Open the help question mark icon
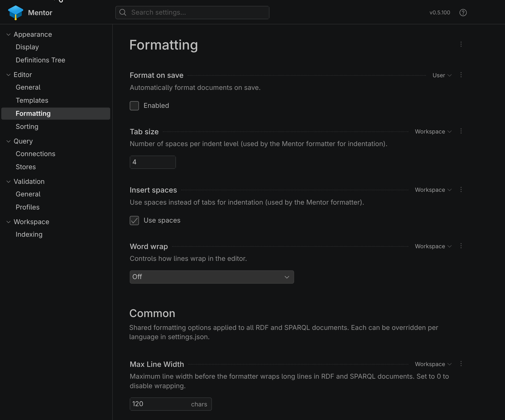This screenshot has width=505, height=420. point(463,13)
